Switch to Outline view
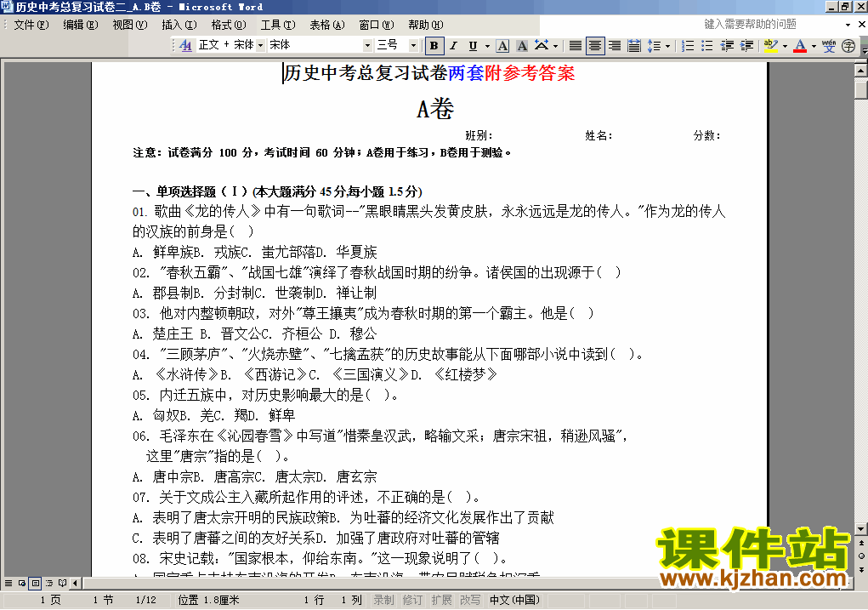Viewport: 868px width, 610px height. 49,583
